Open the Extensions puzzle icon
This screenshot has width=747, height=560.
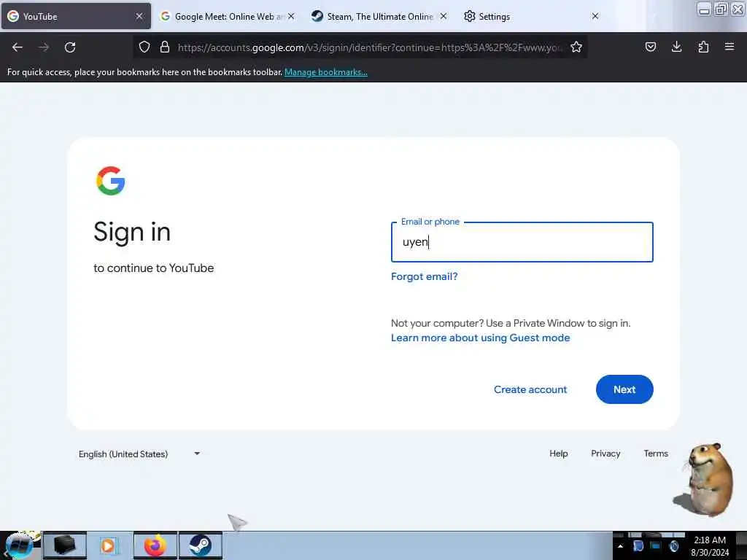703,47
